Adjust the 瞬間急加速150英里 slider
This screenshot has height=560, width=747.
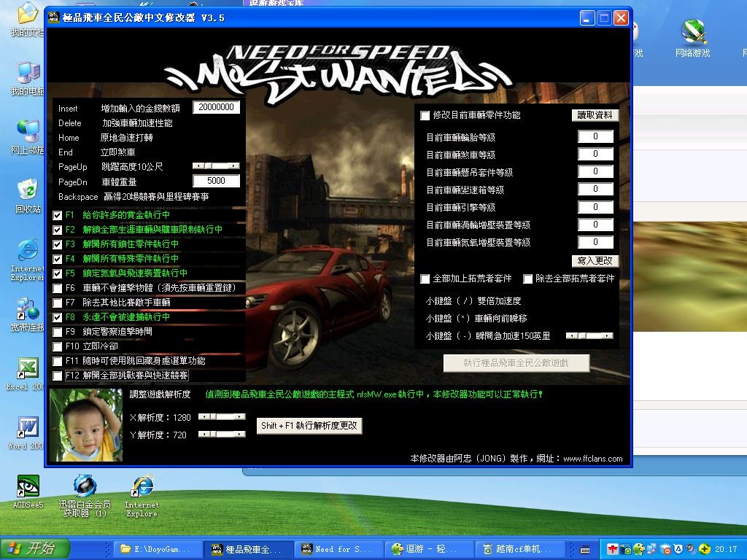(589, 335)
